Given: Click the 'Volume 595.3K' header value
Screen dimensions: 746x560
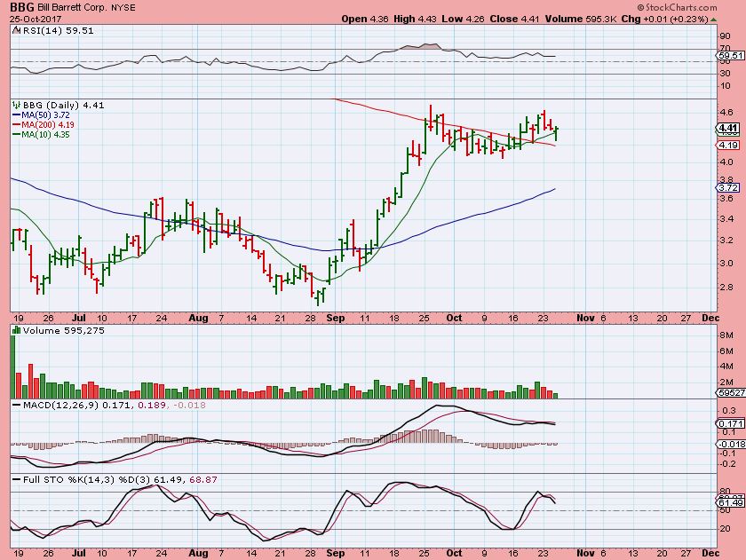Looking at the screenshot, I should pos(581,19).
